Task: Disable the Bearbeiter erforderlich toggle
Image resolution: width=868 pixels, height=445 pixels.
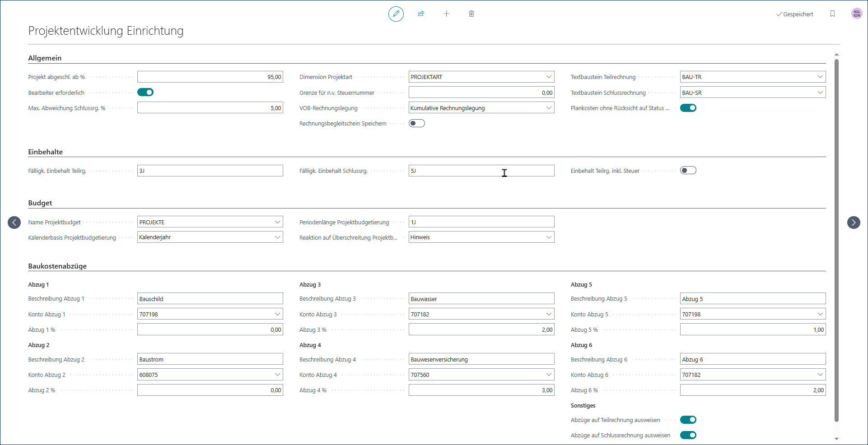Action: point(145,93)
